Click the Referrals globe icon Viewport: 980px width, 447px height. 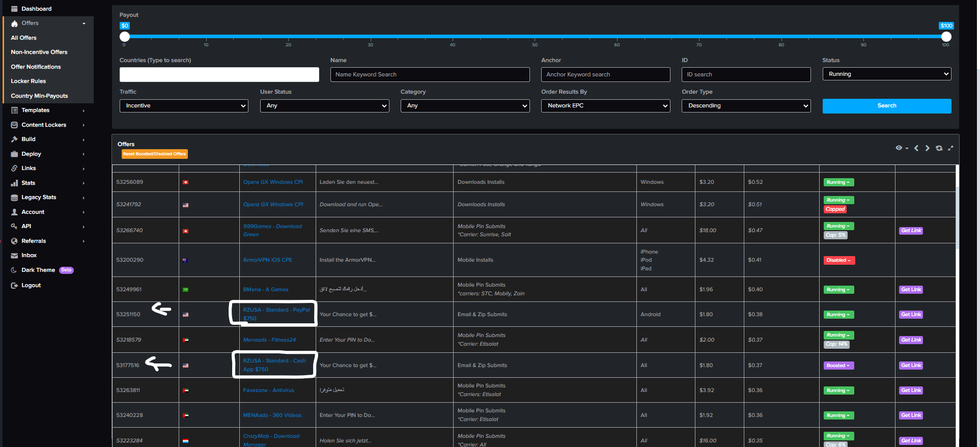point(14,241)
